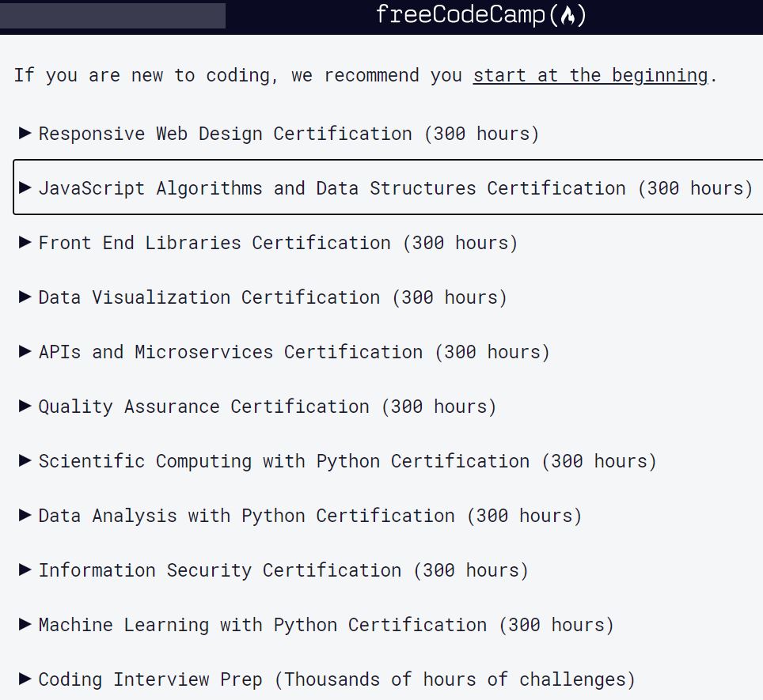
Task: Select 'Data Visualization Certification (300 hours)' text
Action: (x=273, y=297)
